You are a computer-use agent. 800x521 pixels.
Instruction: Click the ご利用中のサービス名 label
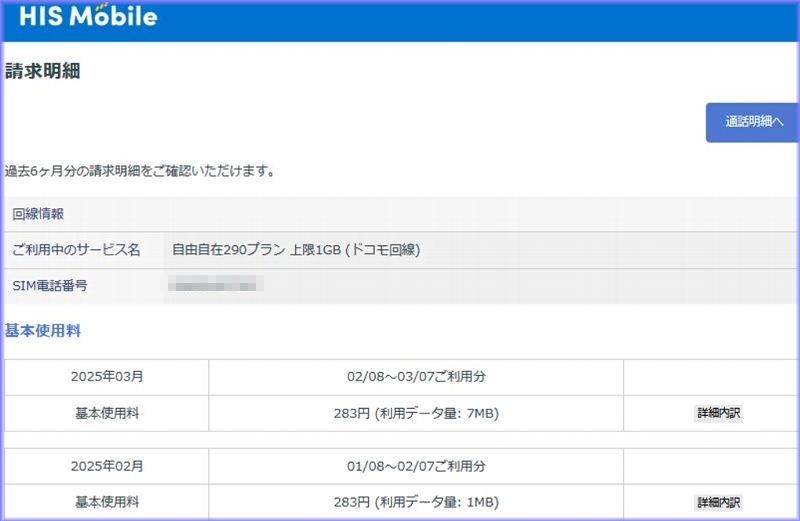[76, 250]
